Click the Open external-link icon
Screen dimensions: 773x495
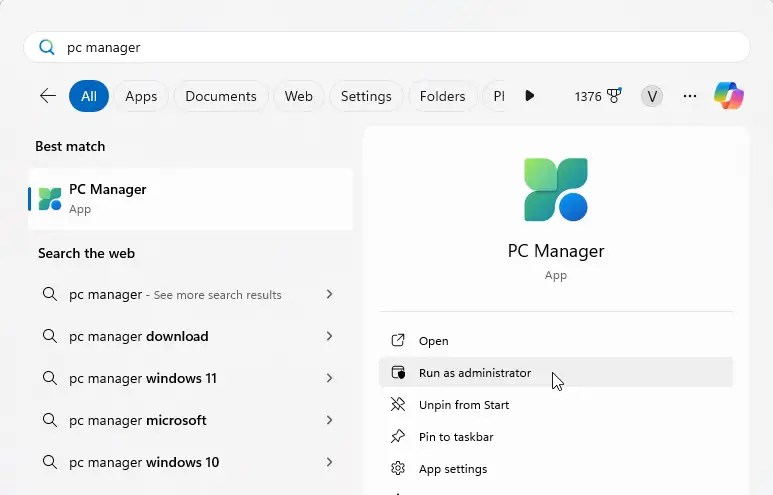coord(398,341)
